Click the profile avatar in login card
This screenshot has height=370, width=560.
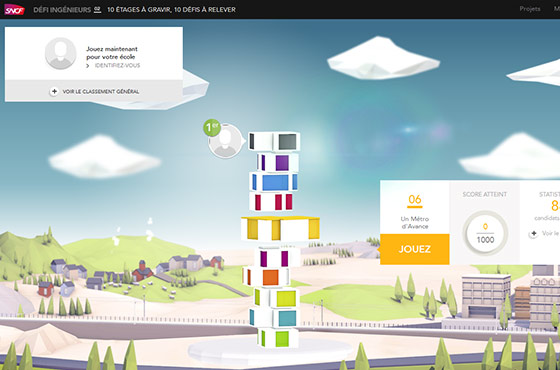60,53
